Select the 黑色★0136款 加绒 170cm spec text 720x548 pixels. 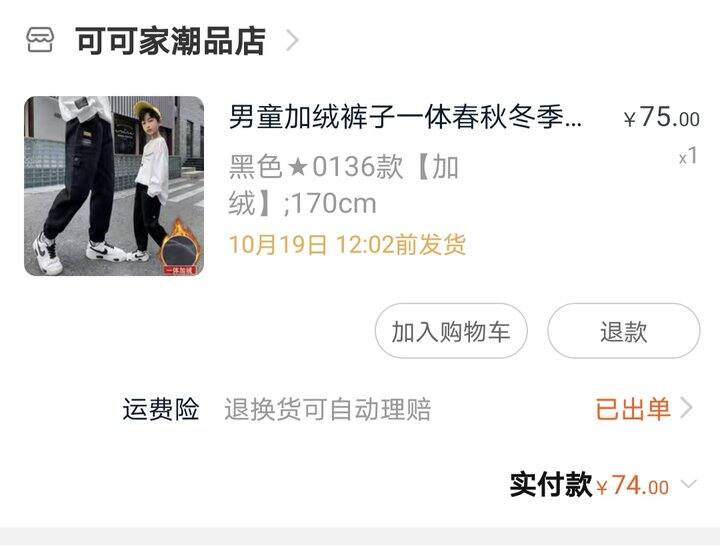343,185
